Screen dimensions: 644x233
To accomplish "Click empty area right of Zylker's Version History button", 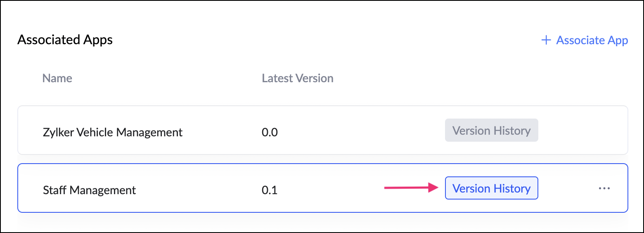I will 582,131.
